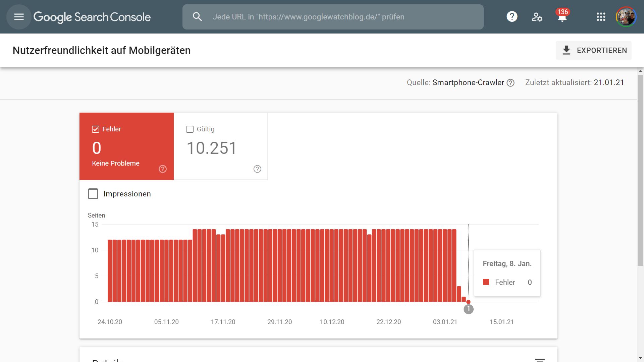Open notifications bell with 136 badge
This screenshot has height=362, width=644.
tap(562, 17)
